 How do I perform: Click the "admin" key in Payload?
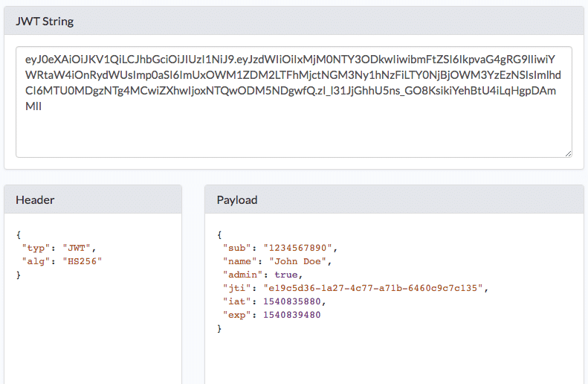click(240, 275)
